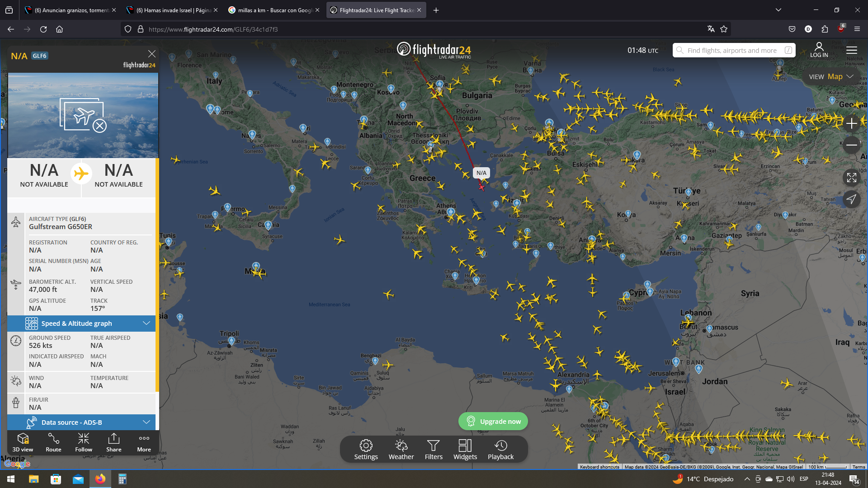Click the 526 kts ground speed value
The width and height of the screenshot is (868, 488).
[x=41, y=346]
